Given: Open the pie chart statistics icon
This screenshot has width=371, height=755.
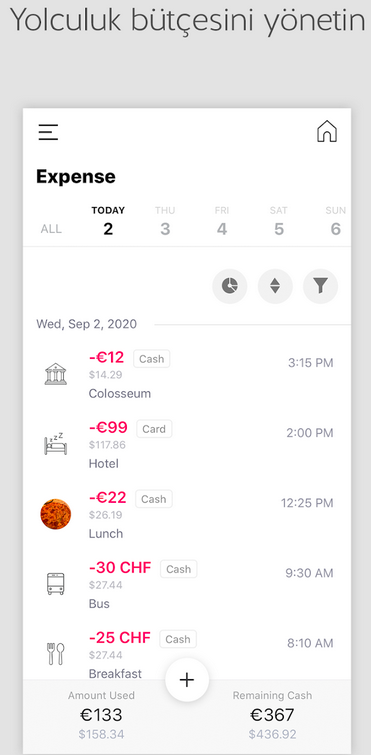Looking at the screenshot, I should point(230,286).
